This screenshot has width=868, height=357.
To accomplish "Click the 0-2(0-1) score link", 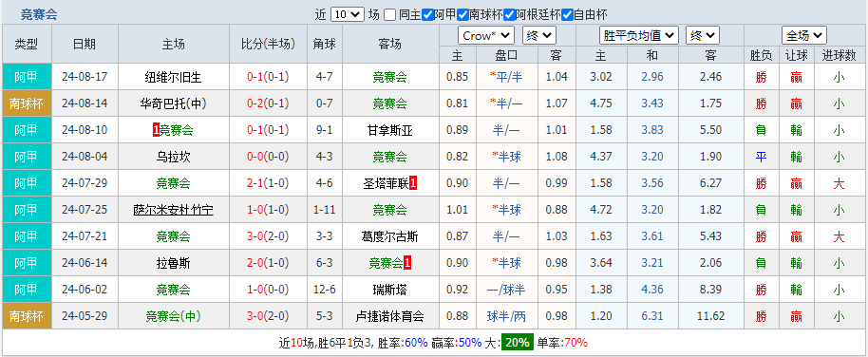I will click(x=269, y=103).
